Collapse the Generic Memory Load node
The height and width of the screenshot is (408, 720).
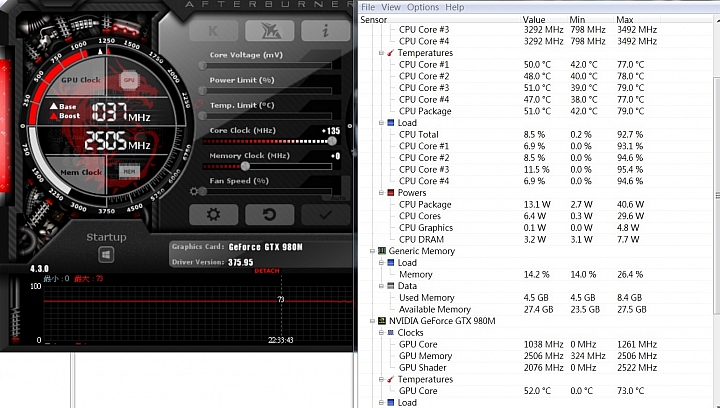tap(381, 263)
